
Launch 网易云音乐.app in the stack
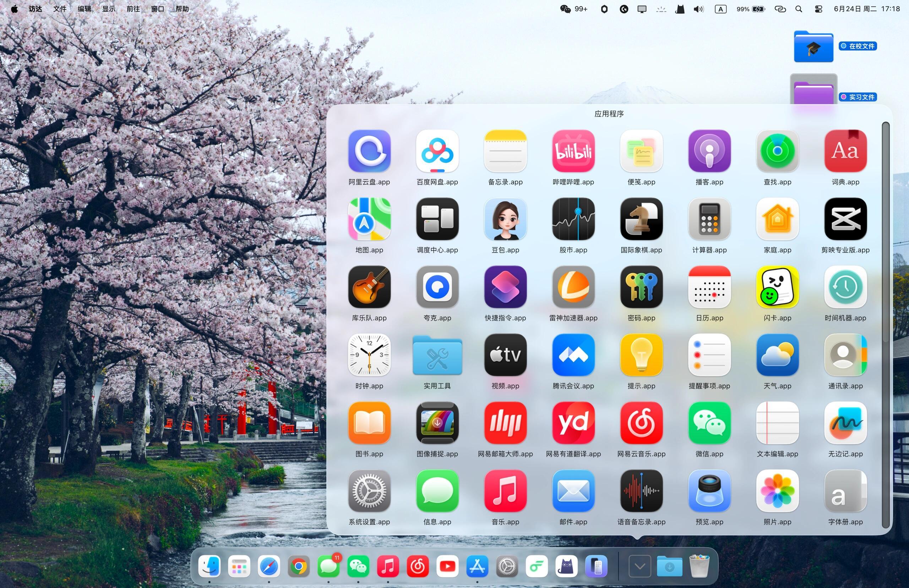click(x=641, y=423)
